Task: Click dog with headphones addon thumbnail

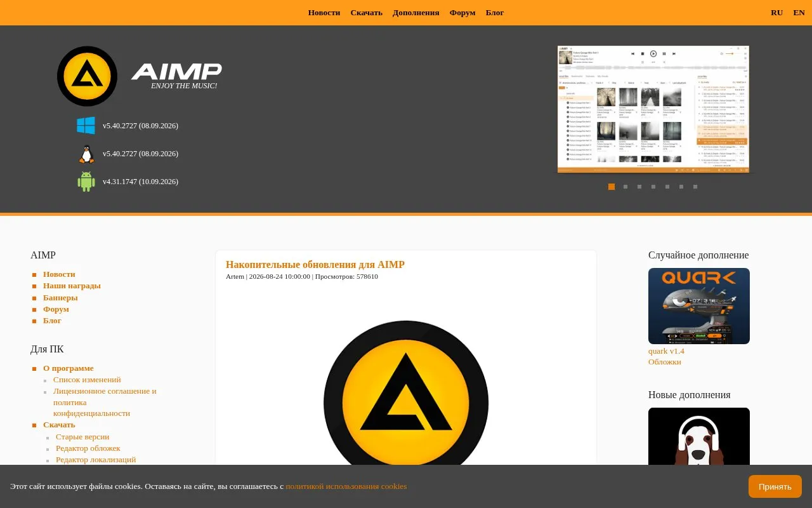Action: (699, 436)
